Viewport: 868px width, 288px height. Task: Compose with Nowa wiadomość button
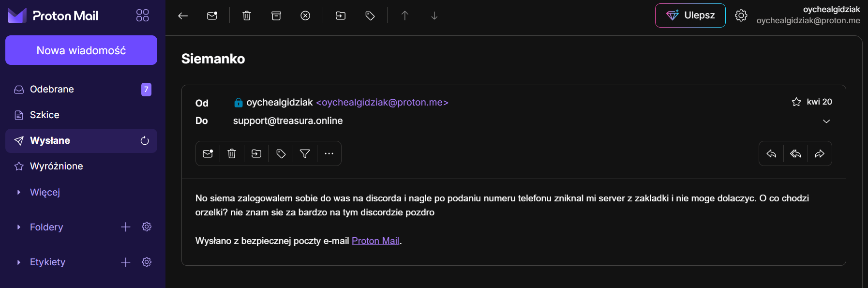pyautogui.click(x=81, y=50)
